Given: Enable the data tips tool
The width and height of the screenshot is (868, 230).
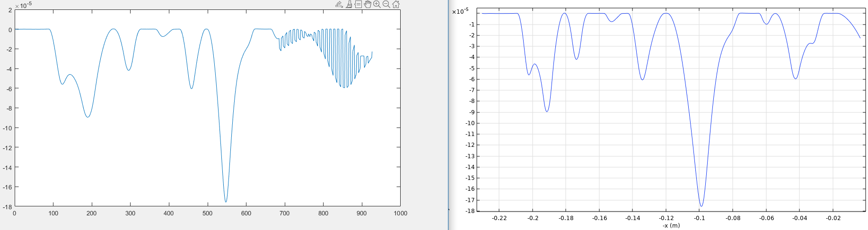Looking at the screenshot, I should click(358, 4).
